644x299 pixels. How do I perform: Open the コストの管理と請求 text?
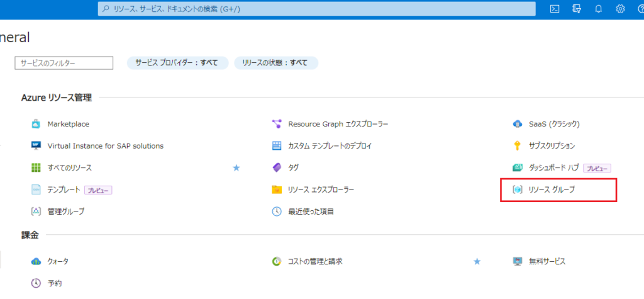point(315,261)
